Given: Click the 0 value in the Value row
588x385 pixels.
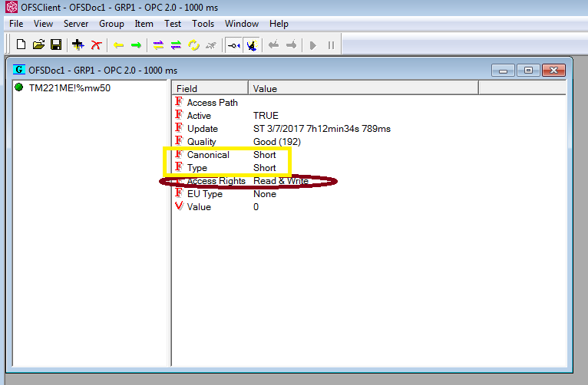Looking at the screenshot, I should coord(256,207).
